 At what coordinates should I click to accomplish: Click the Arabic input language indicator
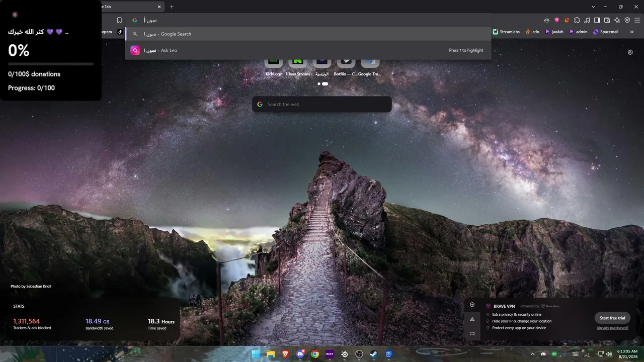pos(588,354)
